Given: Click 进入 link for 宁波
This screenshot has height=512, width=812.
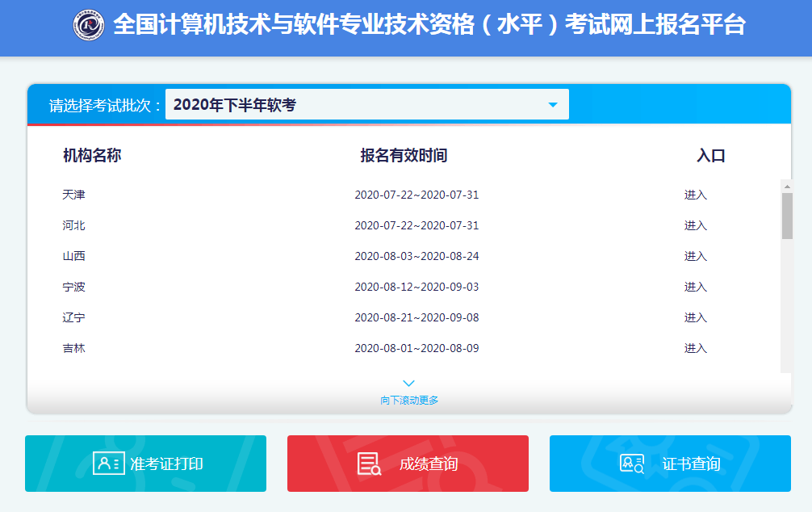Looking at the screenshot, I should coord(695,287).
